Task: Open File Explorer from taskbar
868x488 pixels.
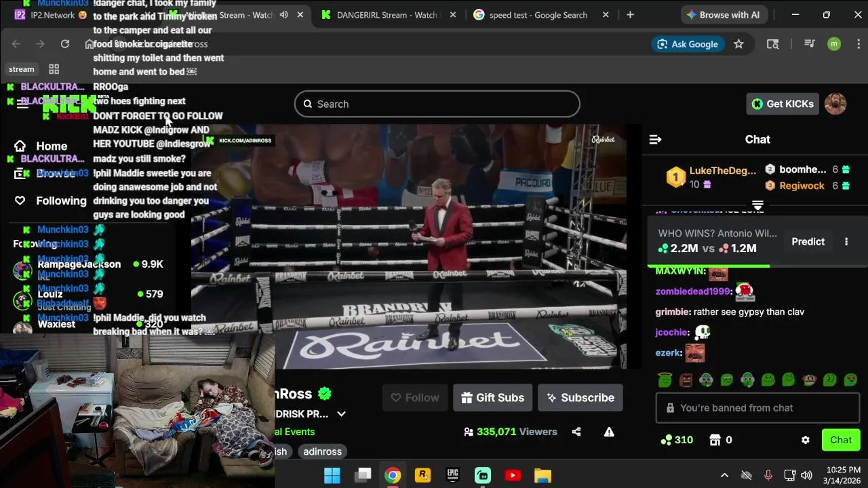Action: click(x=542, y=475)
